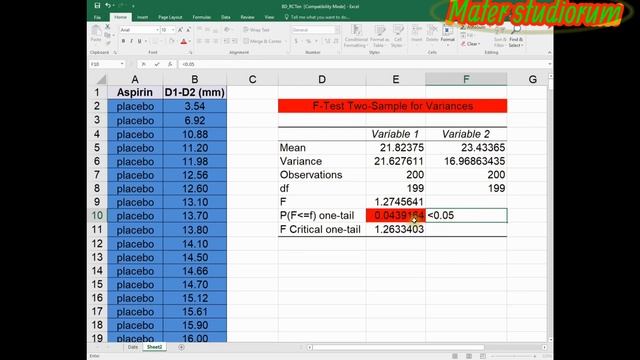Toggle Wrap Text
This screenshot has height=360, width=640.
point(256,30)
